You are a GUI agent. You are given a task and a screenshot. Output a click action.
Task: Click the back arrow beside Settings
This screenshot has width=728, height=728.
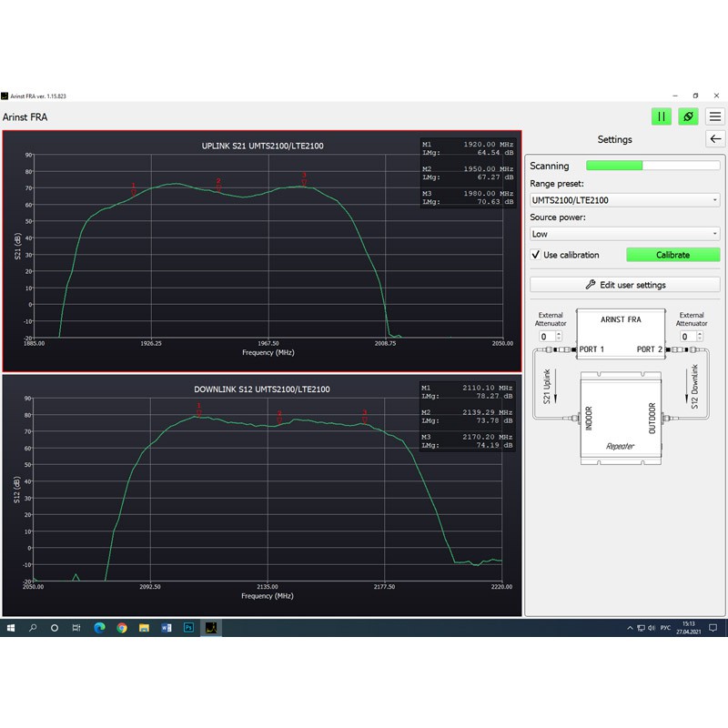(x=715, y=139)
